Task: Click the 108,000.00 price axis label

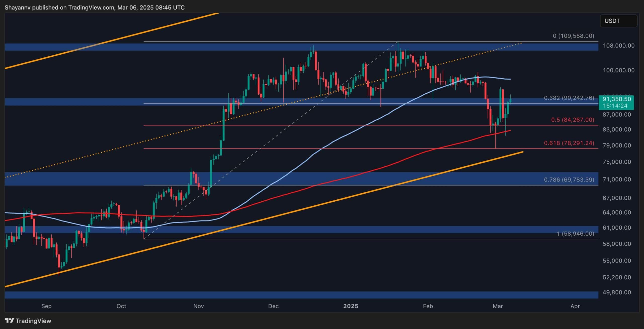Action: click(x=619, y=46)
